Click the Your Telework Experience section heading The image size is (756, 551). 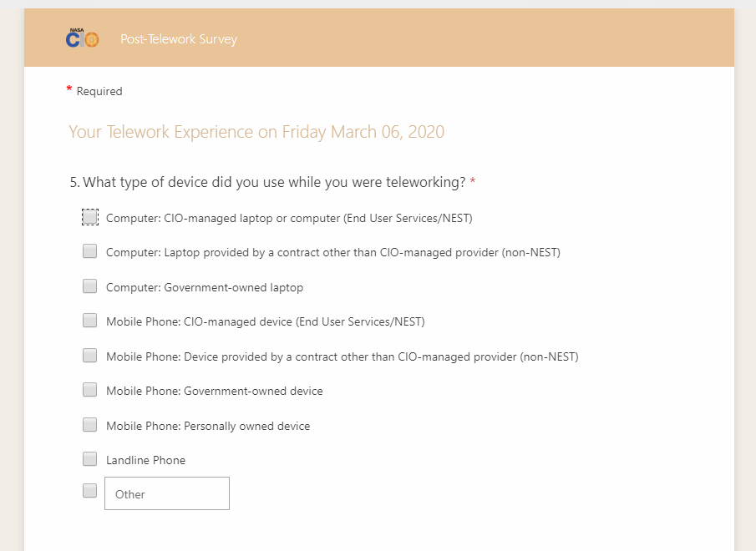pos(256,132)
